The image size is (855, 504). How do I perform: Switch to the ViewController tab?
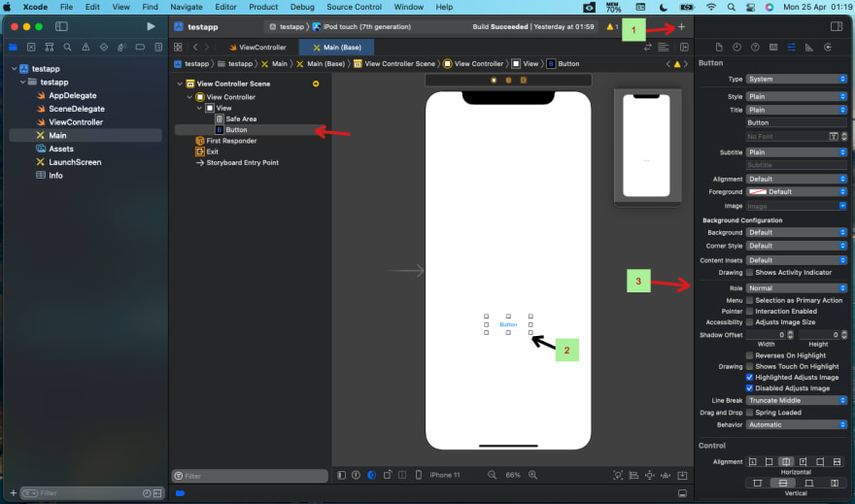tap(257, 48)
